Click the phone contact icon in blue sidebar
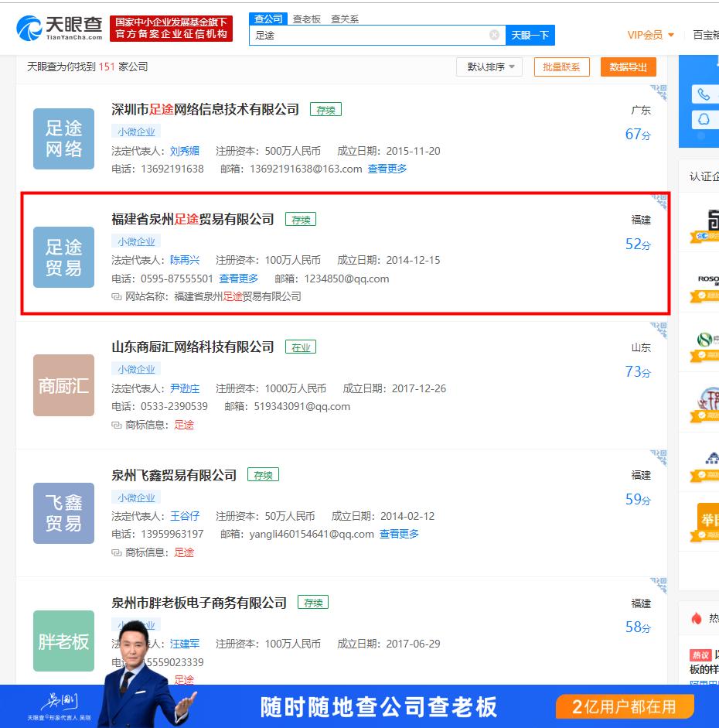The height and width of the screenshot is (728, 719). click(x=704, y=94)
